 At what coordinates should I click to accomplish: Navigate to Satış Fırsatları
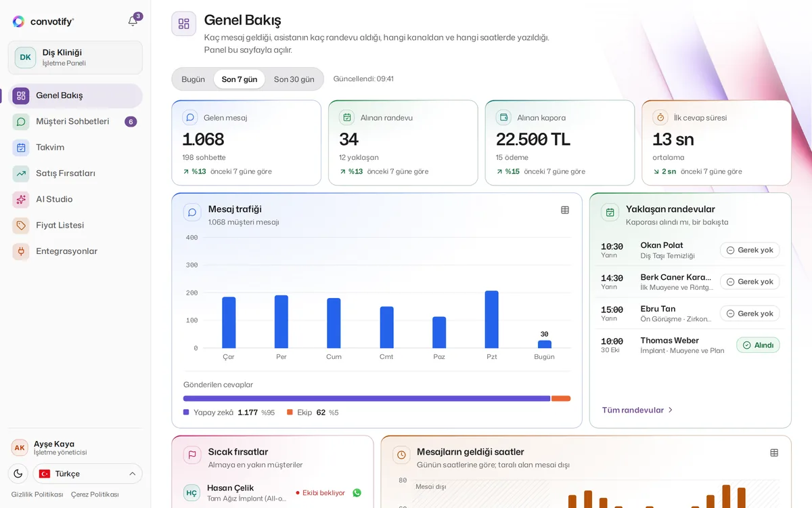pyautogui.click(x=75, y=173)
